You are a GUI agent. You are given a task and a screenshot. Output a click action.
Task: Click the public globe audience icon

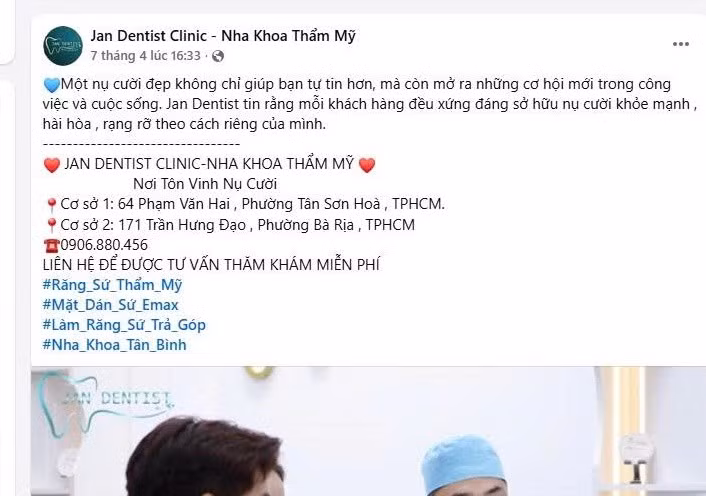(x=218, y=56)
